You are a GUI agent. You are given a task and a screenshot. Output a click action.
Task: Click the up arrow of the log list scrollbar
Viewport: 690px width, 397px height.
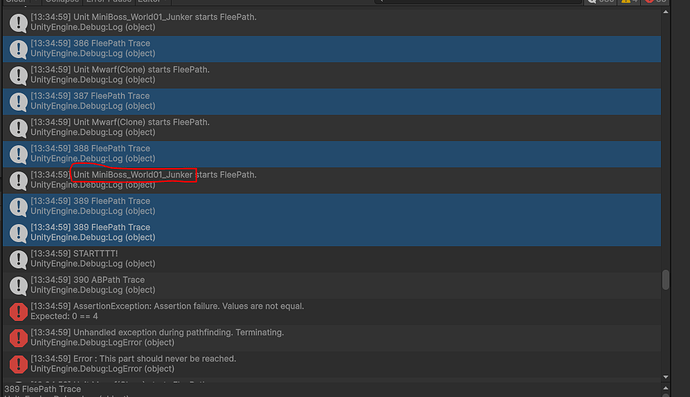(x=665, y=12)
